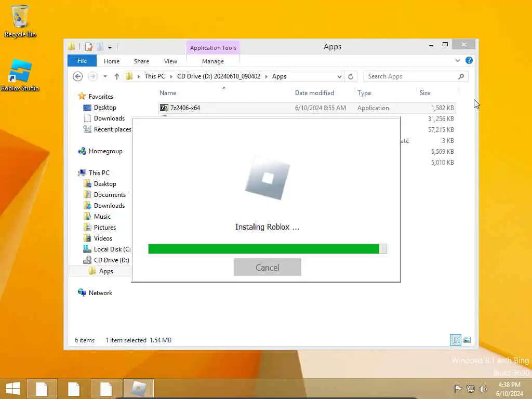
Task: Click the search magnifier icon
Action: point(461,76)
